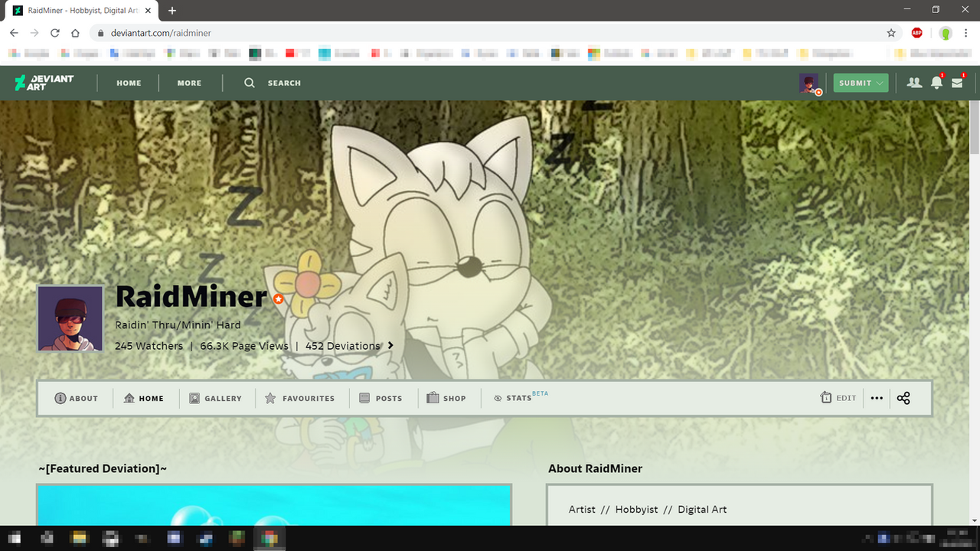Expand the Submit dropdown button
The height and width of the screenshot is (551, 980).
tap(861, 83)
